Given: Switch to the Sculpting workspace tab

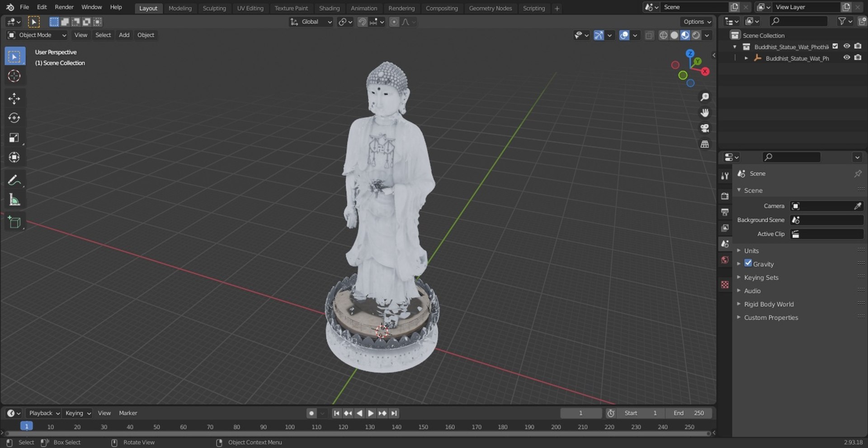Looking at the screenshot, I should tap(214, 8).
